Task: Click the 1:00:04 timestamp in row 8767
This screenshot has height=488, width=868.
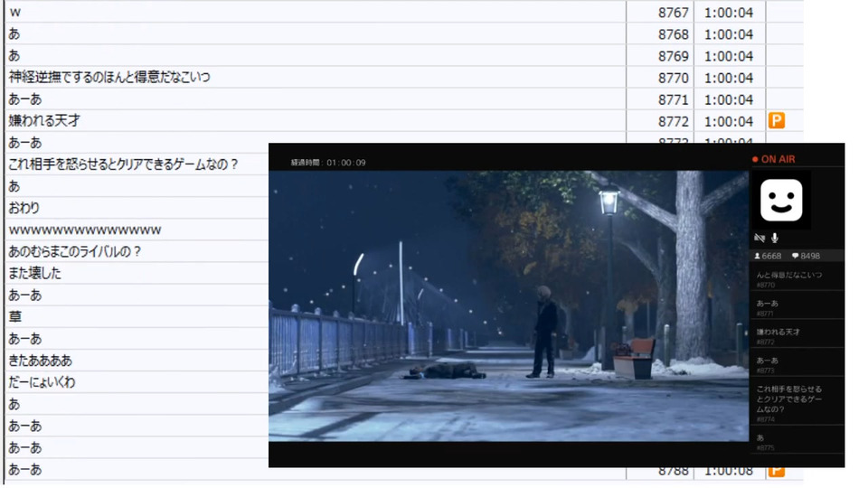Action: [x=729, y=12]
